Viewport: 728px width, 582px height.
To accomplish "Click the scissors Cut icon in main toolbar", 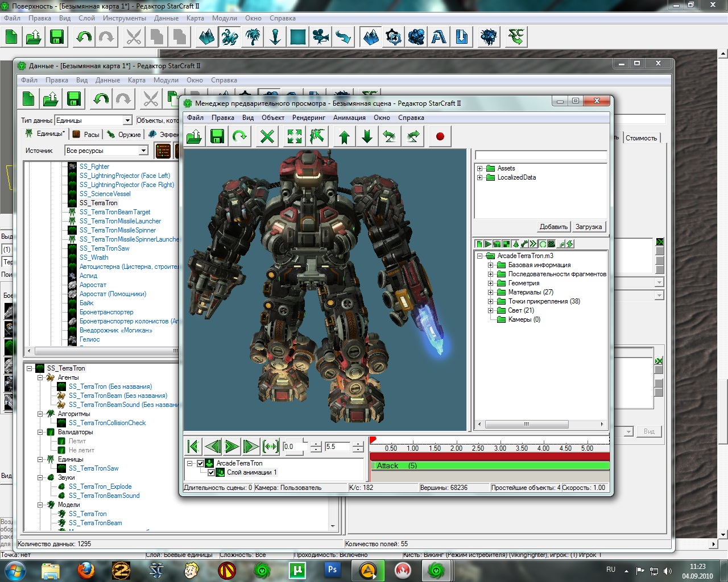I will [x=134, y=38].
